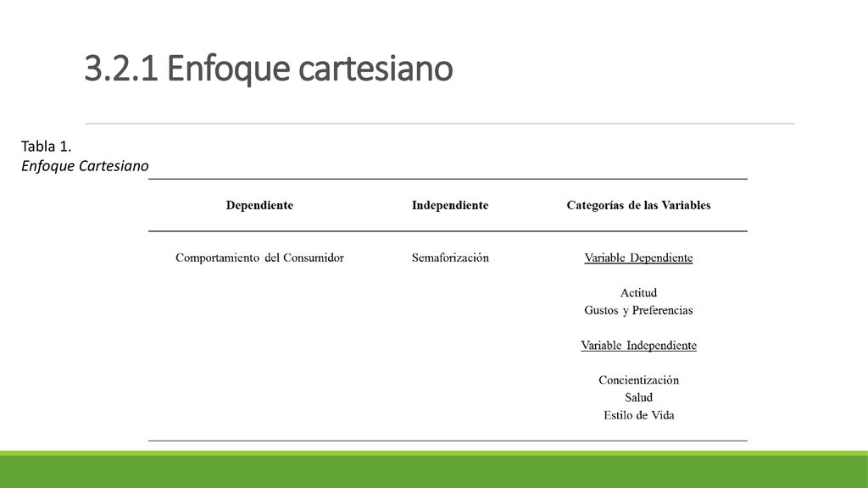Click the word "Concientización"
This screenshot has width=868, height=488.
click(x=638, y=380)
